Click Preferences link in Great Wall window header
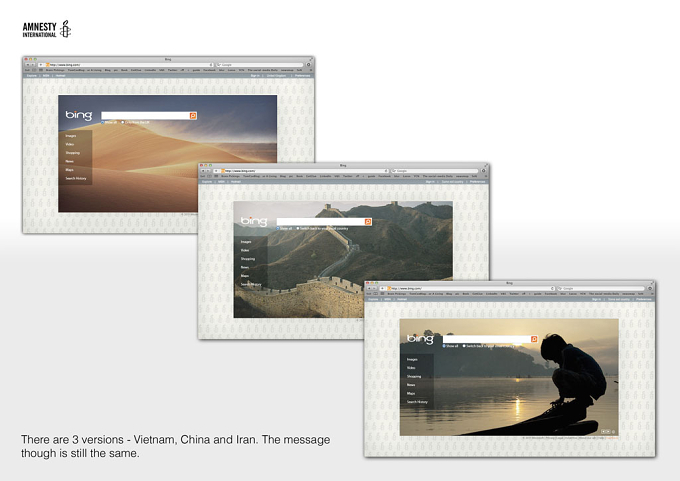The width and height of the screenshot is (680, 481). point(477,182)
